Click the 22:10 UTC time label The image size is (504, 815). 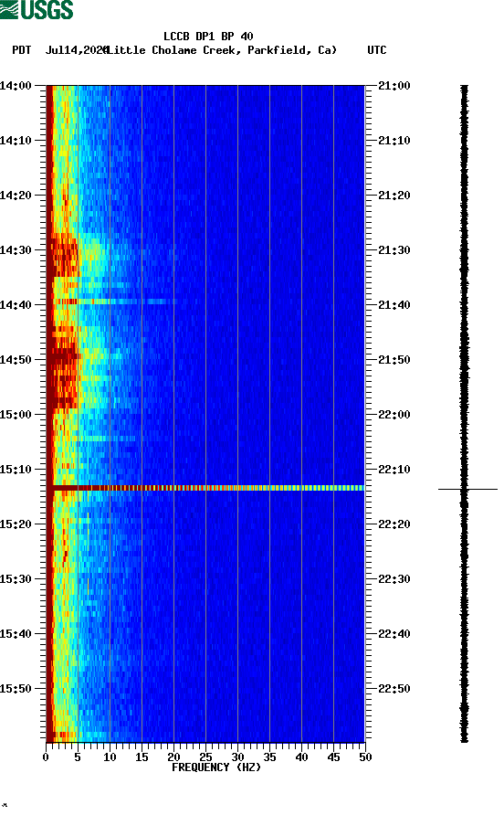point(394,470)
